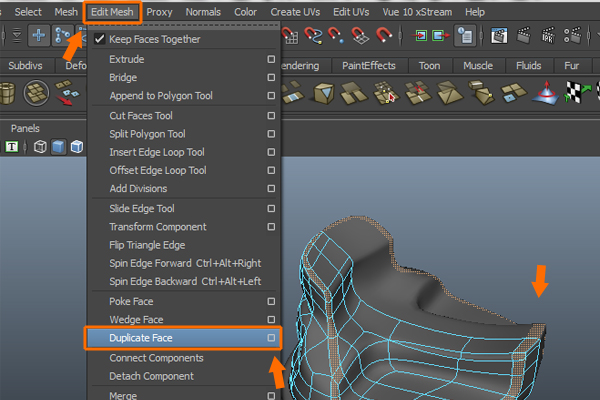This screenshot has height=400, width=600.
Task: Expand the Normals menu
Action: coord(203,12)
